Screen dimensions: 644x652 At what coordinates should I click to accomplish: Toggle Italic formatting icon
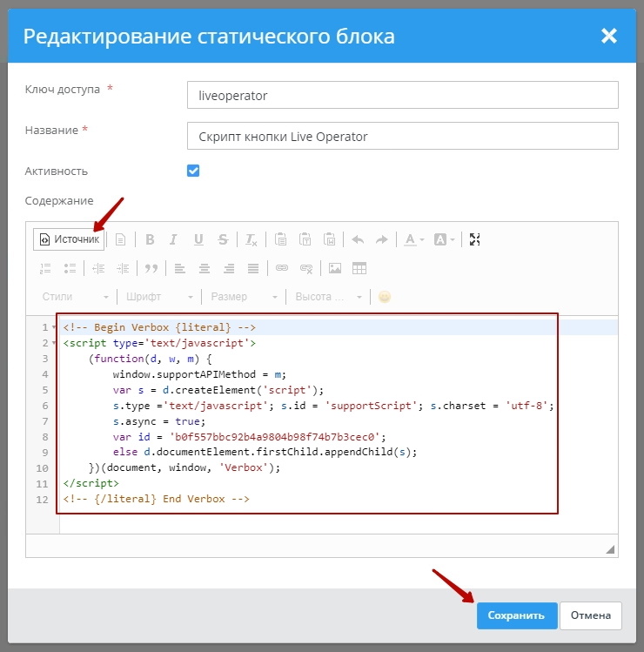(174, 239)
